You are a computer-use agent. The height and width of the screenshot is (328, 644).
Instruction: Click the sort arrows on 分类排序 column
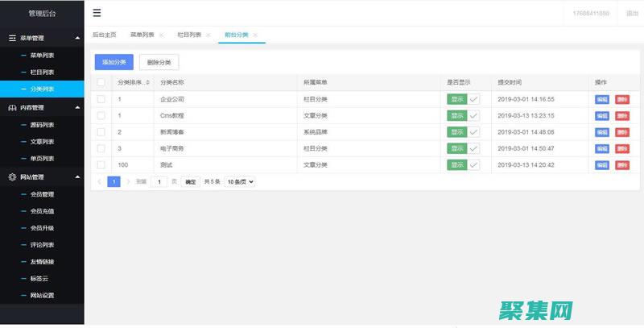147,82
